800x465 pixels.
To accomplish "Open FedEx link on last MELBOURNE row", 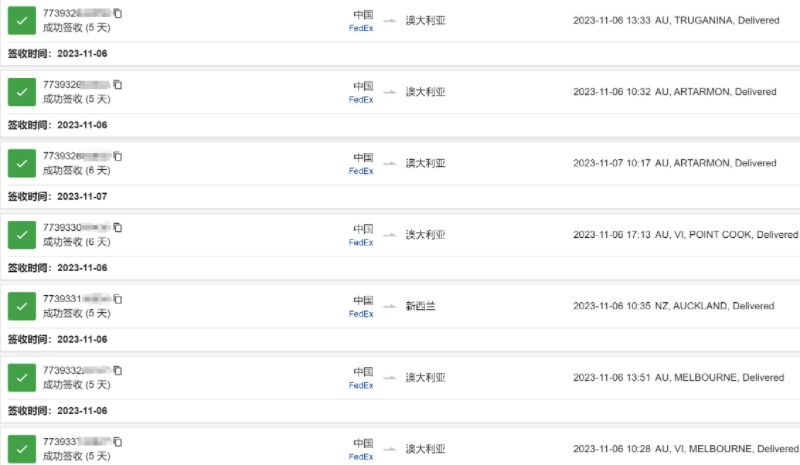I will pos(361,457).
